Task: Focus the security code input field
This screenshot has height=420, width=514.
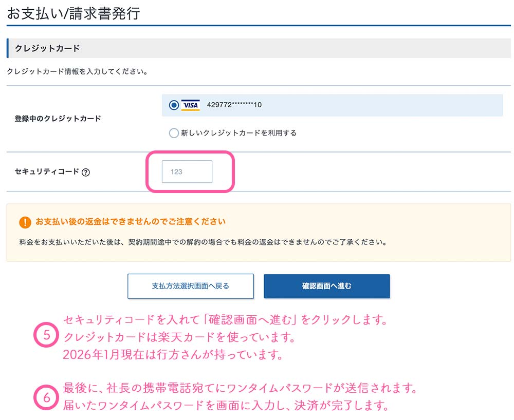Action: 187,172
